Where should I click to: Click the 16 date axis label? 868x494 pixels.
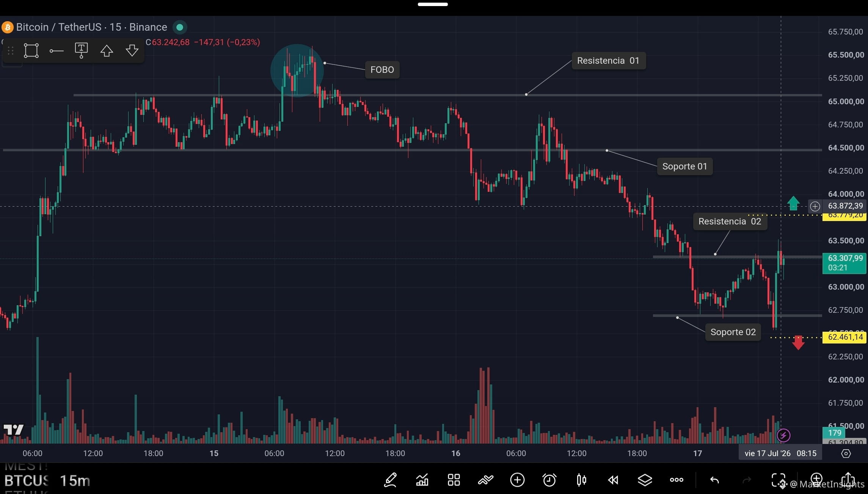pyautogui.click(x=455, y=453)
